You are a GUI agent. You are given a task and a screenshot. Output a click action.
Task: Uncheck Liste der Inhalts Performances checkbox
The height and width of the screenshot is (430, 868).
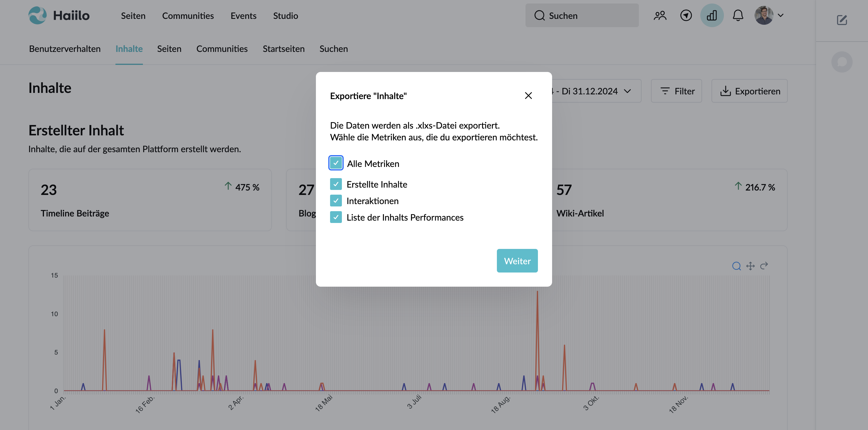pyautogui.click(x=336, y=217)
